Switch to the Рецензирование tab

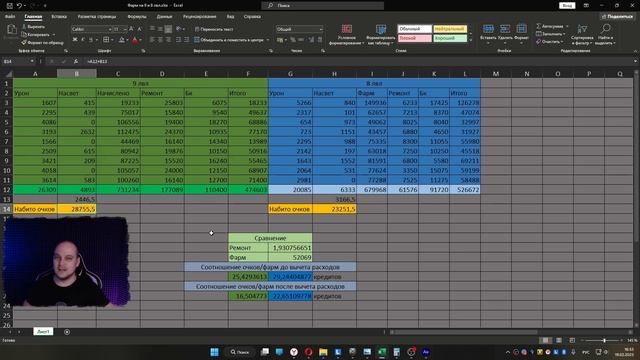pos(199,17)
